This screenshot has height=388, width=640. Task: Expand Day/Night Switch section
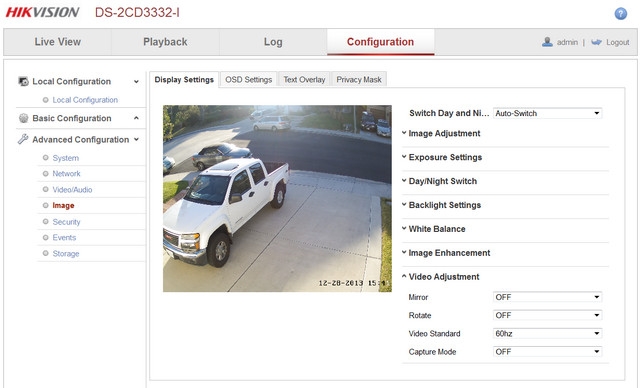pyautogui.click(x=442, y=181)
